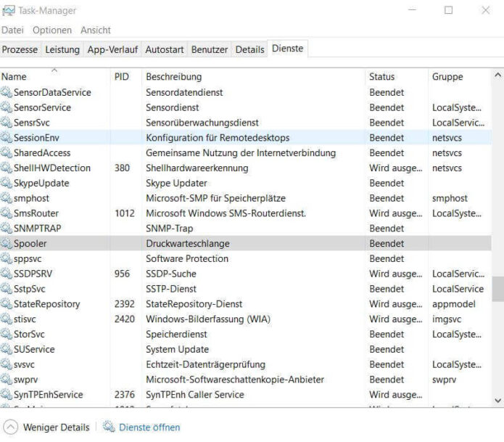Select the SynTPEnhService gear icon
This screenshot has height=442, width=504.
[7, 395]
